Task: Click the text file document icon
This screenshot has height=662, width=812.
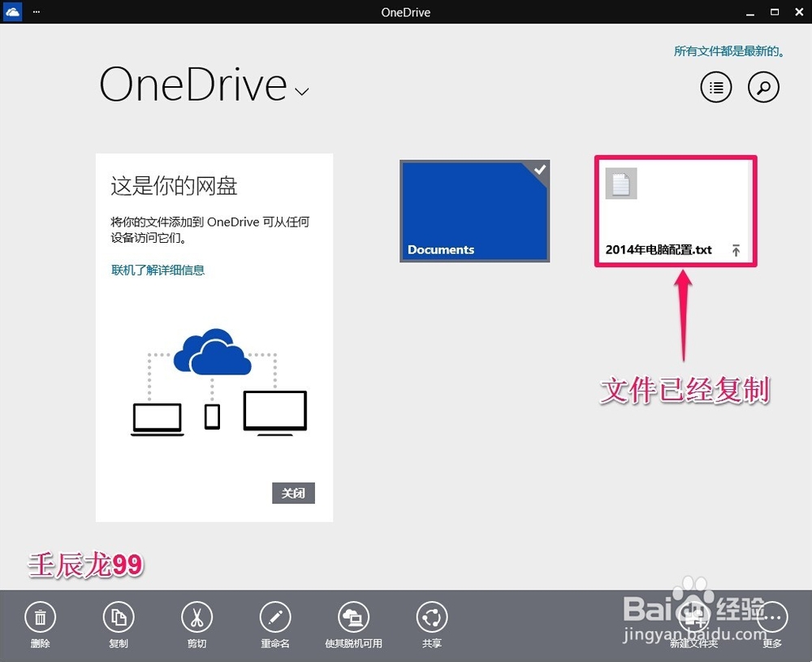Action: click(x=621, y=184)
